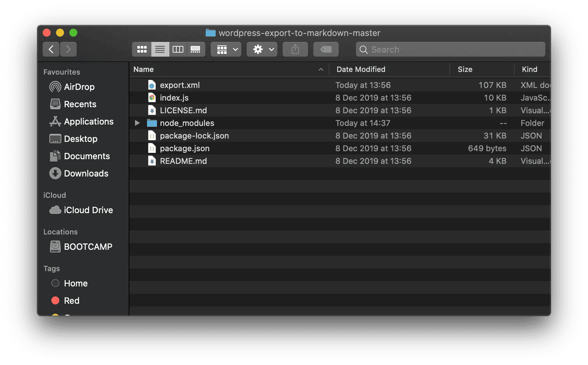588x365 pixels.
Task: Click the AirDrop sidebar icon
Action: (x=55, y=87)
